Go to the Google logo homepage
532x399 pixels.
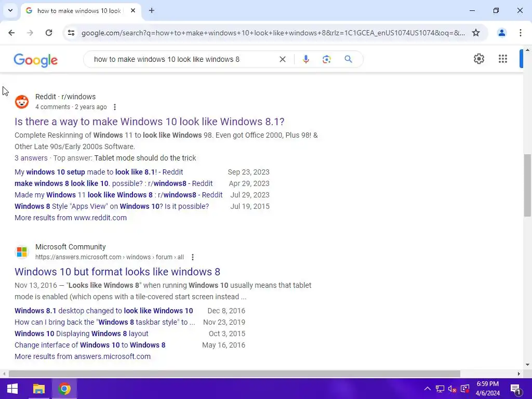pyautogui.click(x=36, y=60)
